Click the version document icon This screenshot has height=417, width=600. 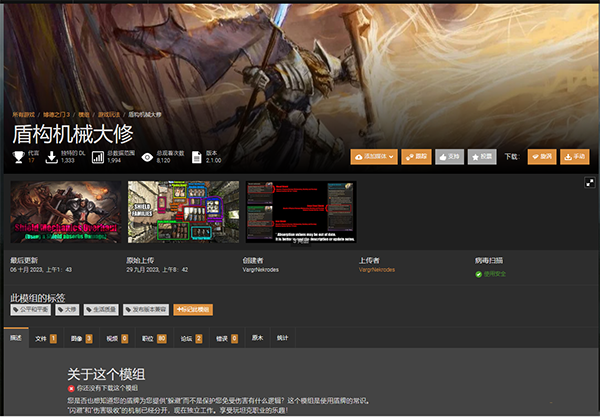[x=197, y=157]
